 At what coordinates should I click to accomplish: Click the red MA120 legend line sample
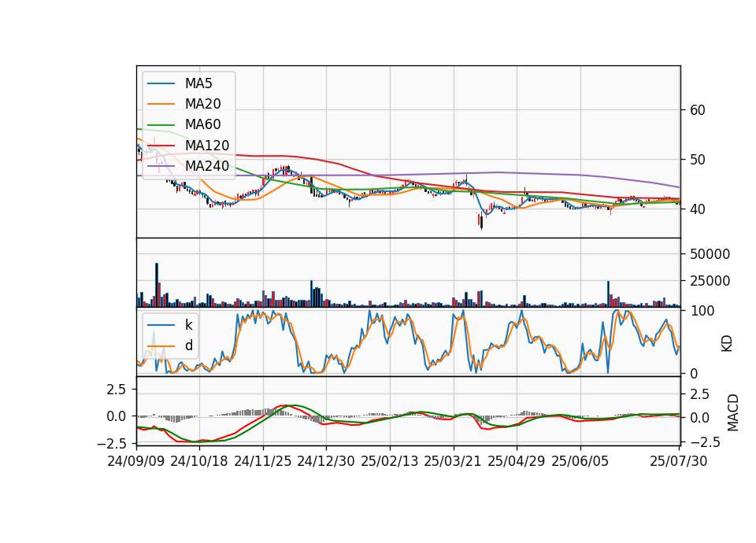click(x=161, y=146)
